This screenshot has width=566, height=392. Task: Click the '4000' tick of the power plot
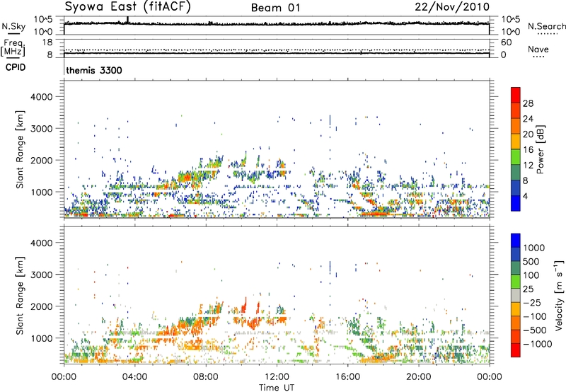coord(41,97)
